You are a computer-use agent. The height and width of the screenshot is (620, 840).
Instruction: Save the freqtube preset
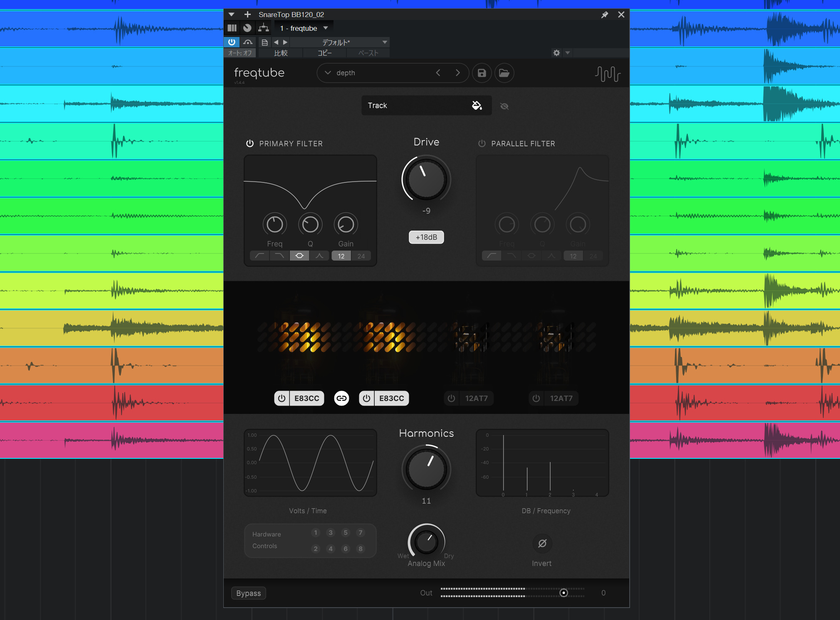click(x=482, y=73)
